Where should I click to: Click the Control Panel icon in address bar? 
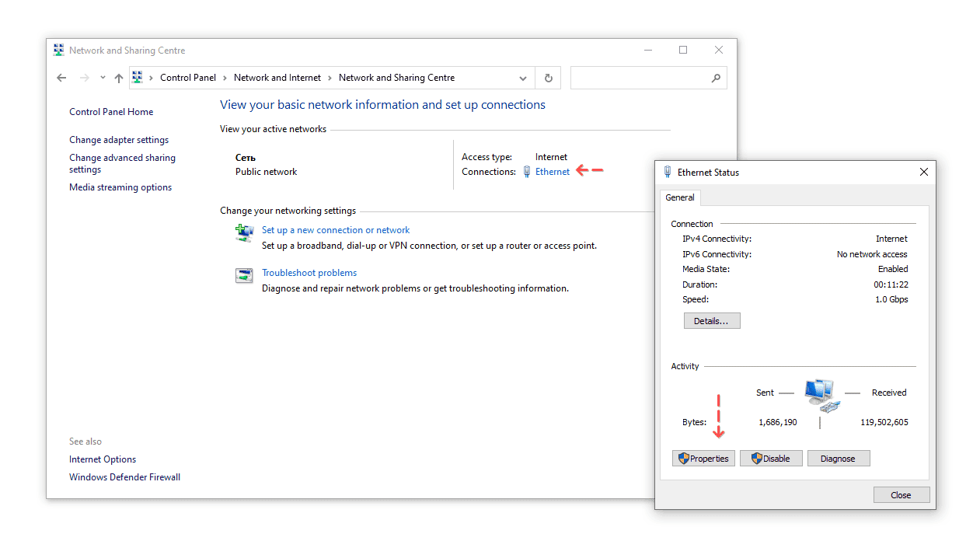coord(138,78)
